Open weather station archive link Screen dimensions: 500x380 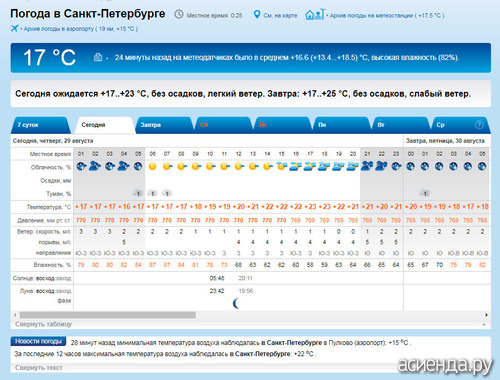pyautogui.click(x=387, y=15)
